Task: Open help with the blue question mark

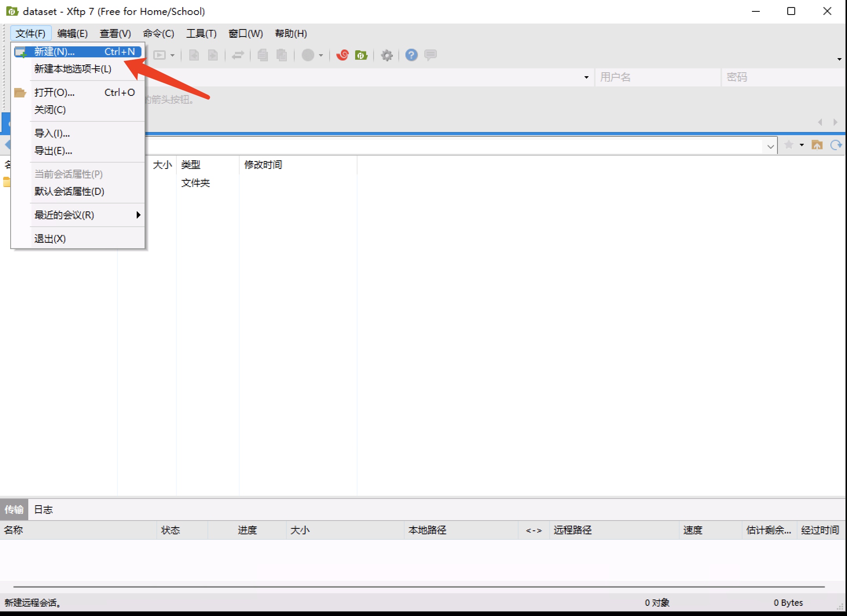Action: (x=411, y=55)
